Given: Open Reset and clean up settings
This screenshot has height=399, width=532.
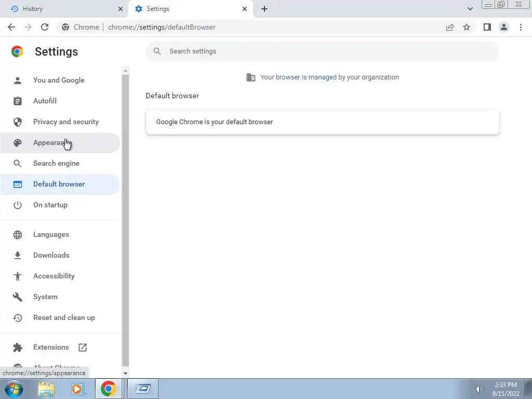Looking at the screenshot, I should tap(60, 317).
